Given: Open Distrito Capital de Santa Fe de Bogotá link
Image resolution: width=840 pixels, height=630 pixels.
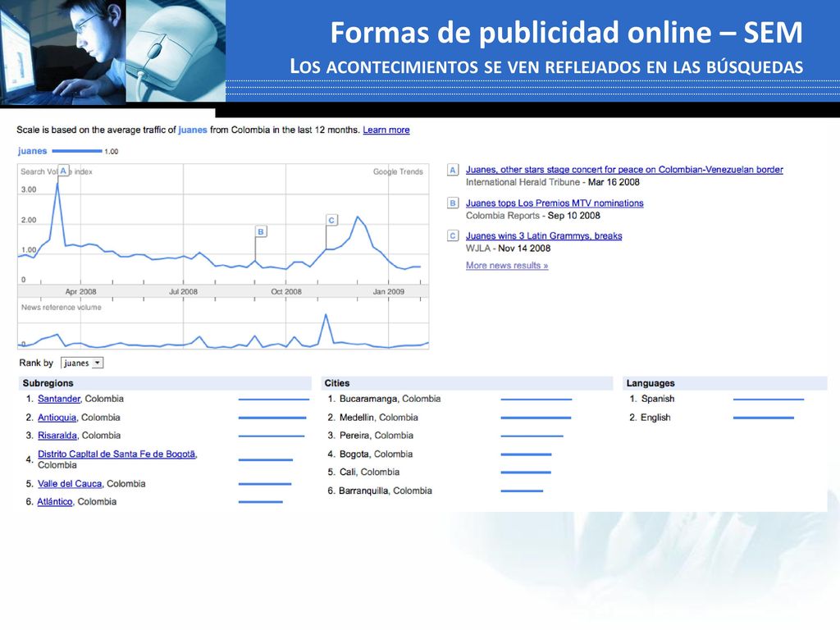Looking at the screenshot, I should [x=116, y=454].
